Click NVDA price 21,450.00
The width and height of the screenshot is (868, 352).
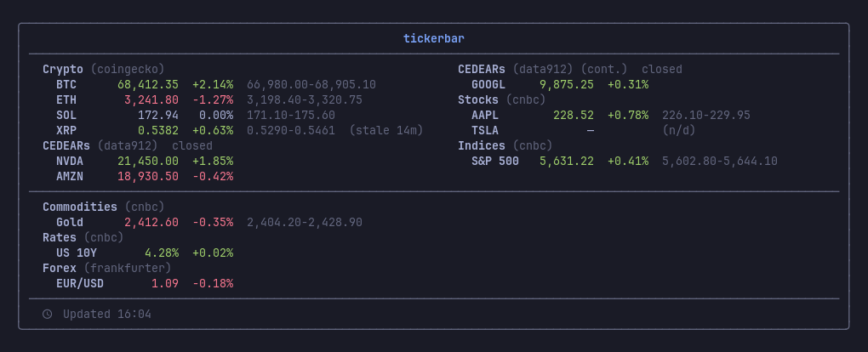[148, 161]
